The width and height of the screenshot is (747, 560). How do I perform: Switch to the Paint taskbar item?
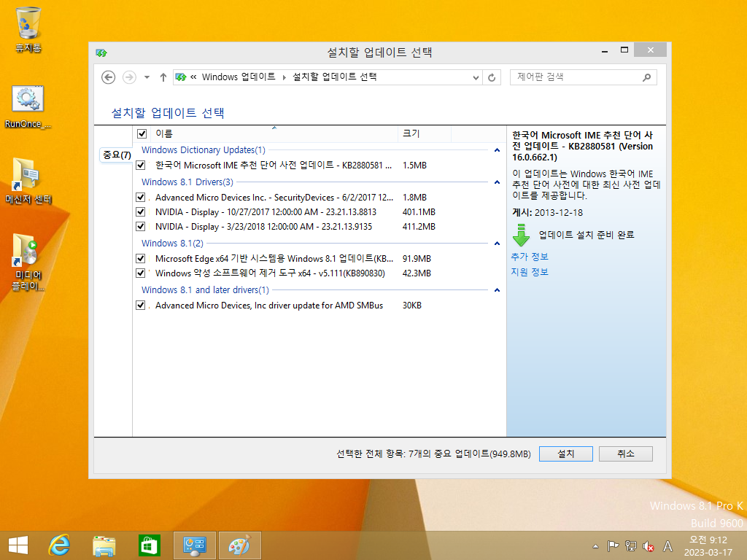pos(239,545)
